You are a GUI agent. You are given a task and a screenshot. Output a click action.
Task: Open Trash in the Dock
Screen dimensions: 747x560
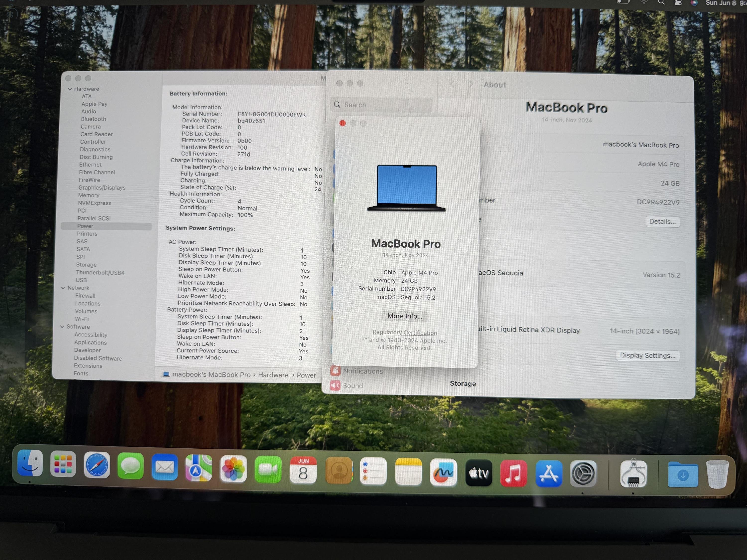point(717,474)
